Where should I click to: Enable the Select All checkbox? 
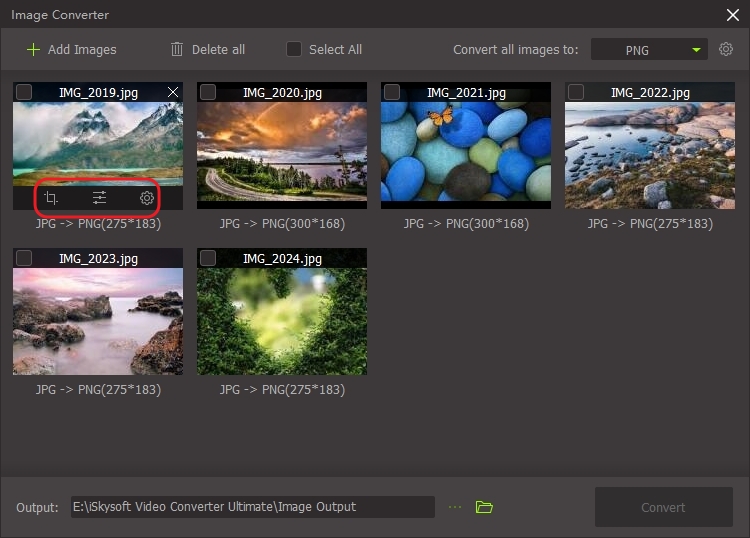(294, 49)
